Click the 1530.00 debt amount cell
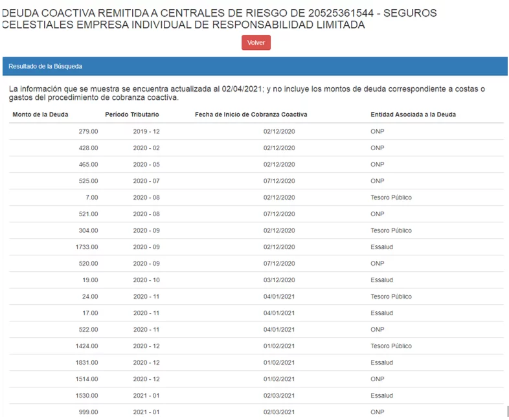The width and height of the screenshot is (509, 420). point(87,395)
